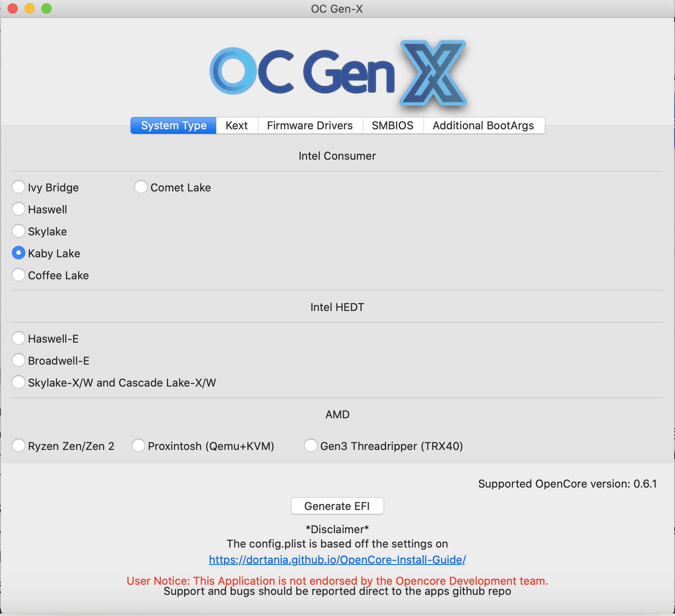Close the OC Gen-X window
Screen dimensions: 675x616
point(13,8)
